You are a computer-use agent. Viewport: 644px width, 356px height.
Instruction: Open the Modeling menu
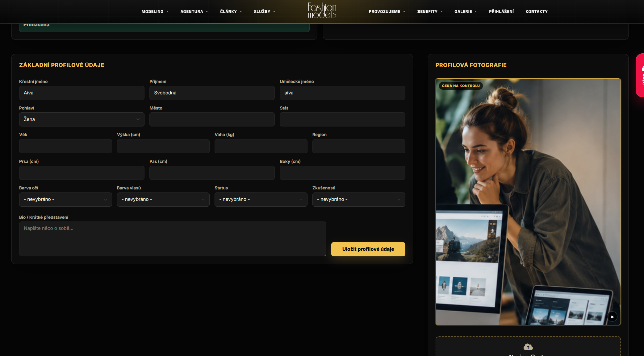click(x=155, y=12)
